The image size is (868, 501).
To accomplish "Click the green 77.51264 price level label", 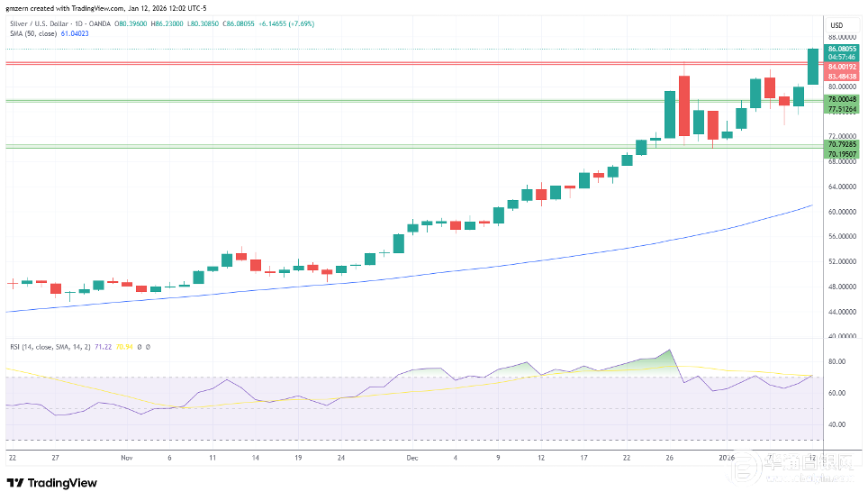I will pos(842,109).
